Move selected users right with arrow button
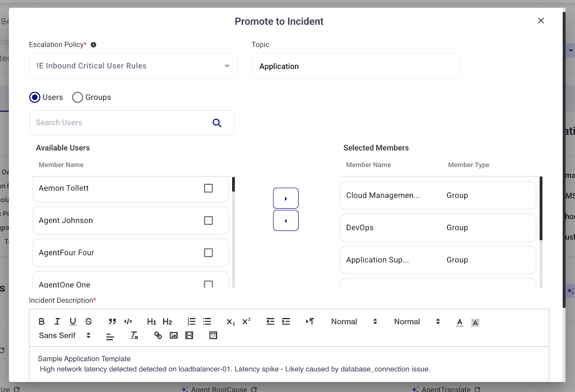 pos(286,198)
